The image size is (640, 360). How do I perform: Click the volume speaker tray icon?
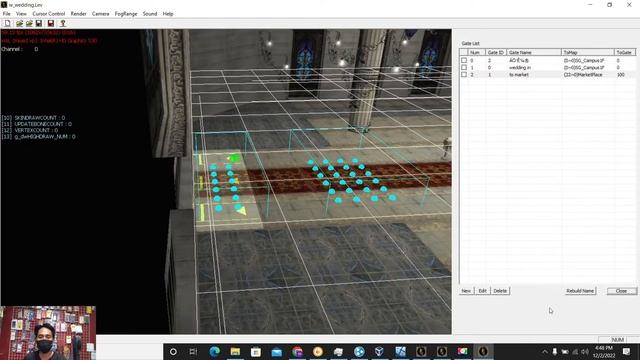click(585, 352)
